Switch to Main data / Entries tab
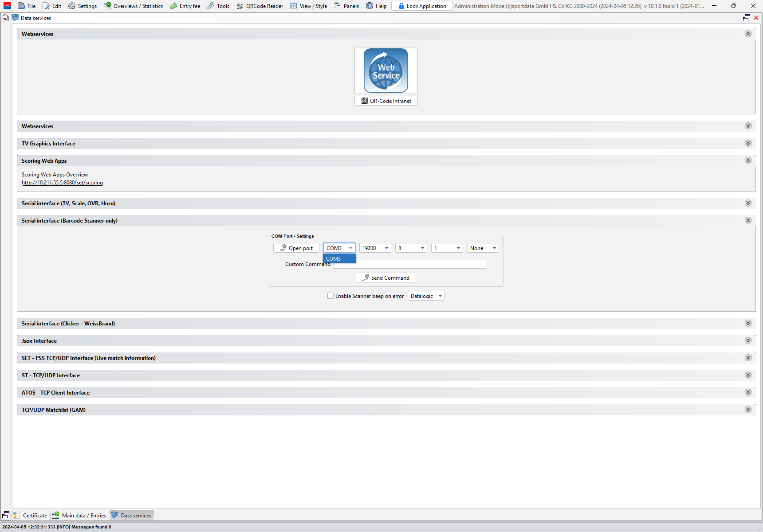Viewport: 763px width, 532px height. tap(83, 516)
